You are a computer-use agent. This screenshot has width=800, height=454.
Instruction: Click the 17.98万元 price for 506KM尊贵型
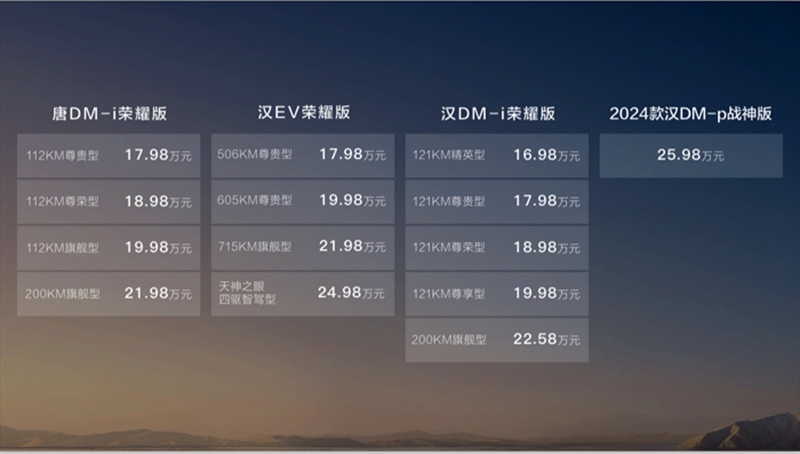point(353,154)
